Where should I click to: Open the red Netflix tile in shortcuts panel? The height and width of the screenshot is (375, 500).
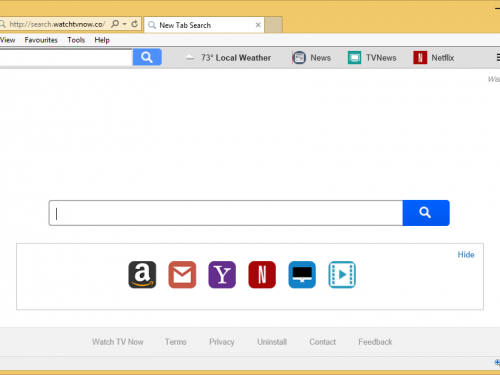(262, 275)
